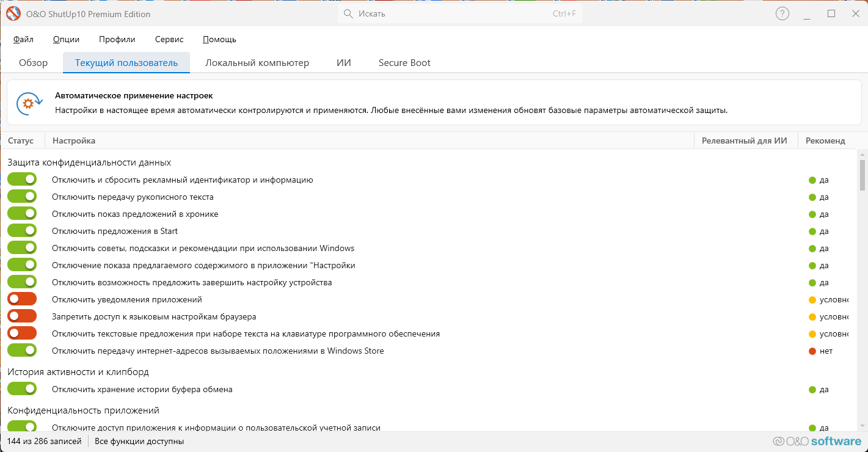Click the O&O software logo
The height and width of the screenshot is (452, 868).
(x=817, y=441)
